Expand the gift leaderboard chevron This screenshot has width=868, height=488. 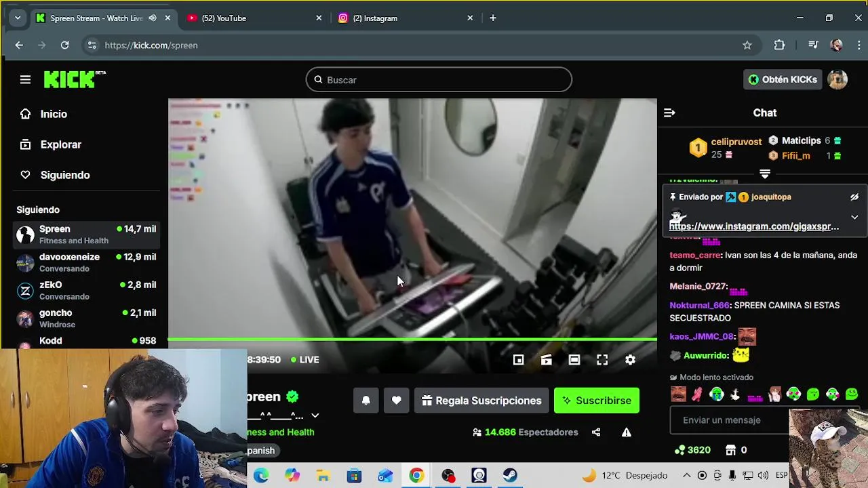click(765, 174)
